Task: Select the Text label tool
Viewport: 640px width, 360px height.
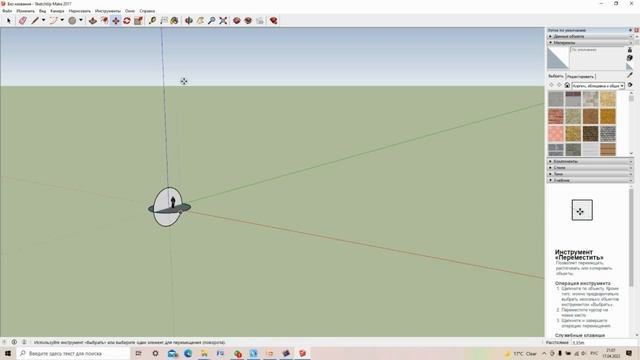Action: (164, 20)
